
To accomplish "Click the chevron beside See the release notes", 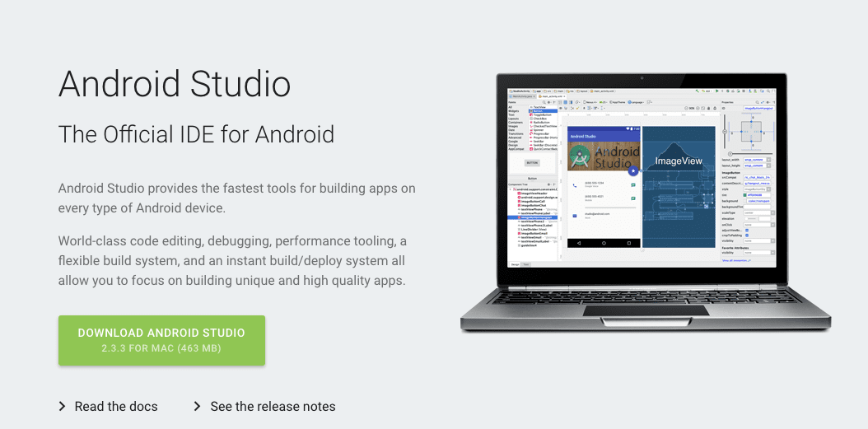I will click(x=197, y=407).
